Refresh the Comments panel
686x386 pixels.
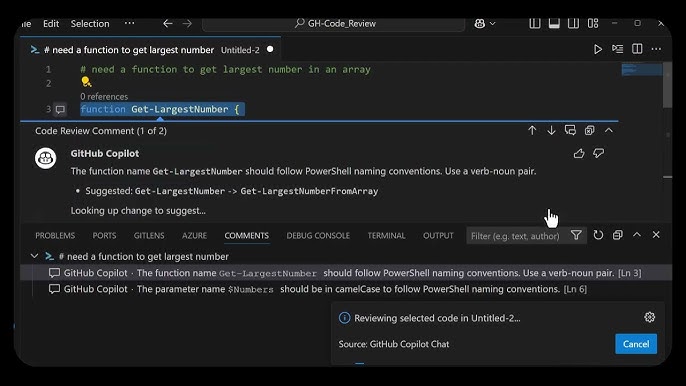[x=598, y=235]
